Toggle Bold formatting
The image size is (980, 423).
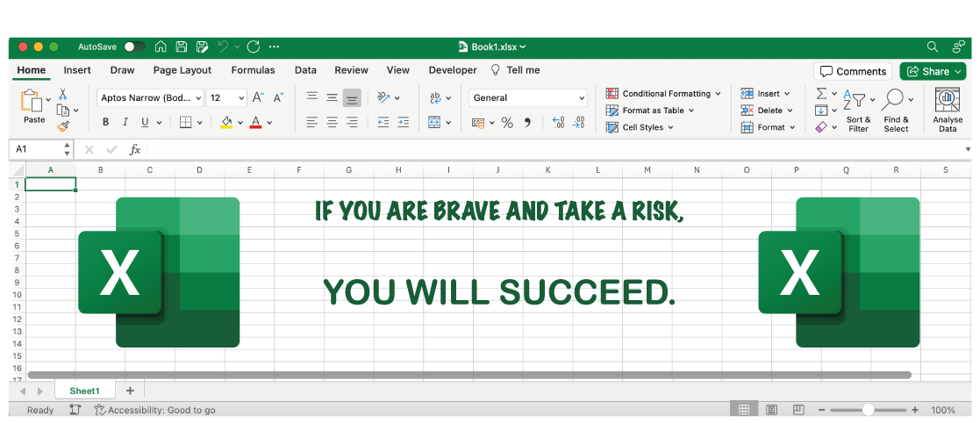105,123
